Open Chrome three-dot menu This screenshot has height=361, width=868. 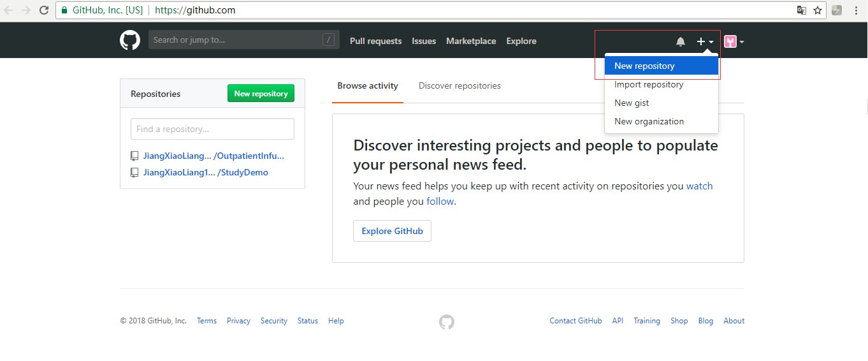(x=856, y=10)
